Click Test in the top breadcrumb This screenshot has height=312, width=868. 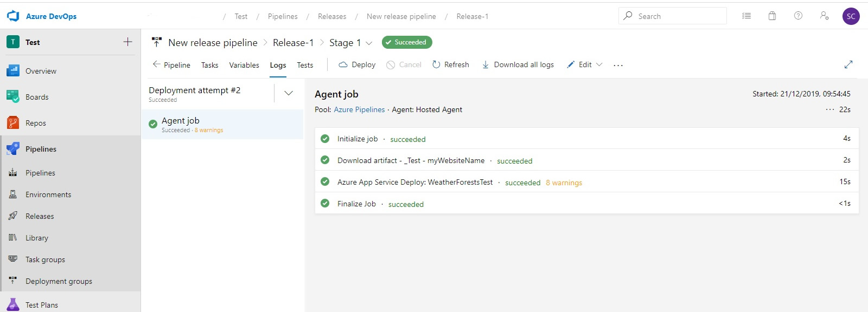[241, 16]
